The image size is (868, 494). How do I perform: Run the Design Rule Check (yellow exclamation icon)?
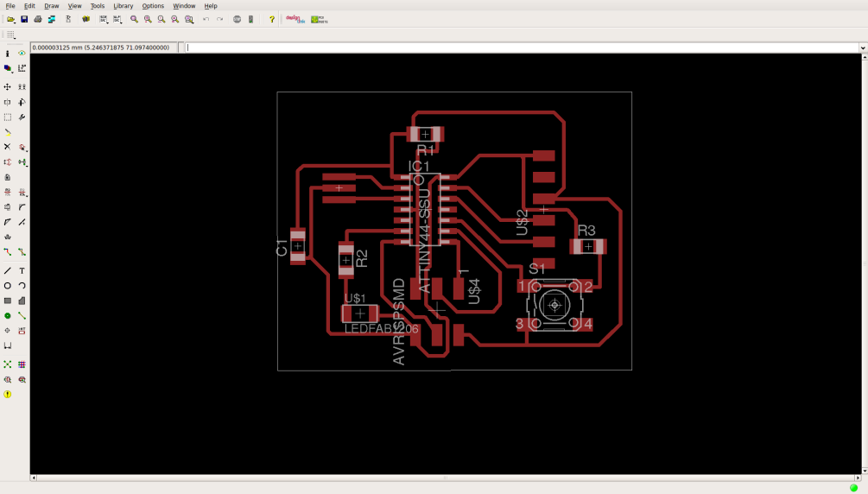point(8,395)
